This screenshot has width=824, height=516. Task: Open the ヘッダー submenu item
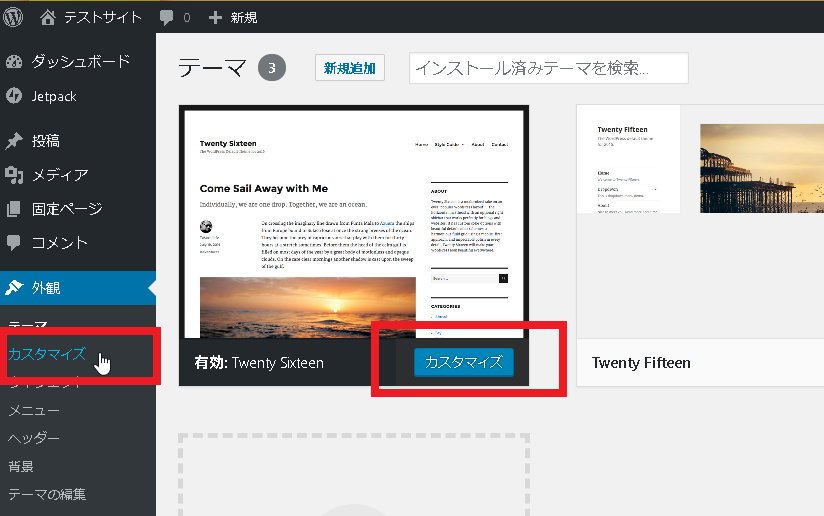[34, 438]
